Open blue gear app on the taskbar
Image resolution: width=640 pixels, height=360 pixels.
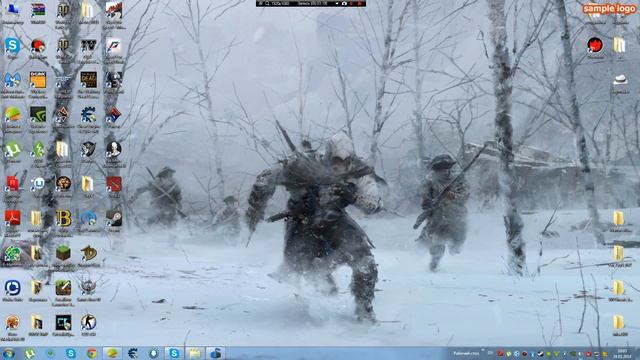[x=133, y=353]
